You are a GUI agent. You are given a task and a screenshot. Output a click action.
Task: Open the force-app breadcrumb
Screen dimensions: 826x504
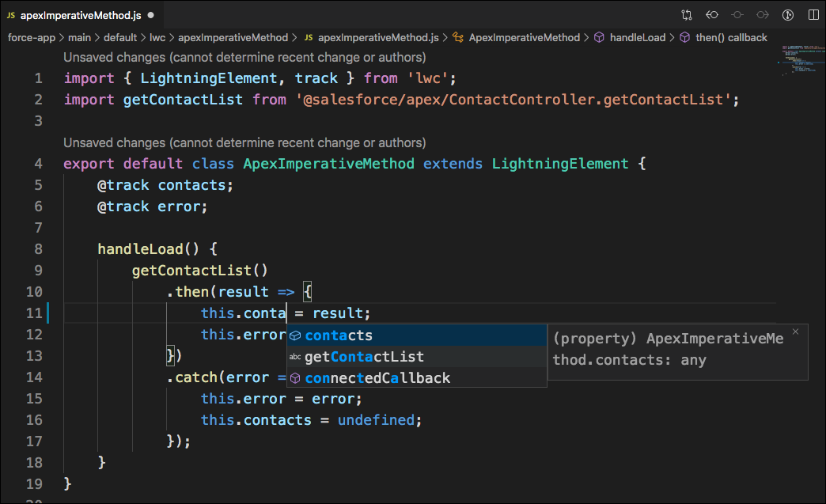[31, 37]
